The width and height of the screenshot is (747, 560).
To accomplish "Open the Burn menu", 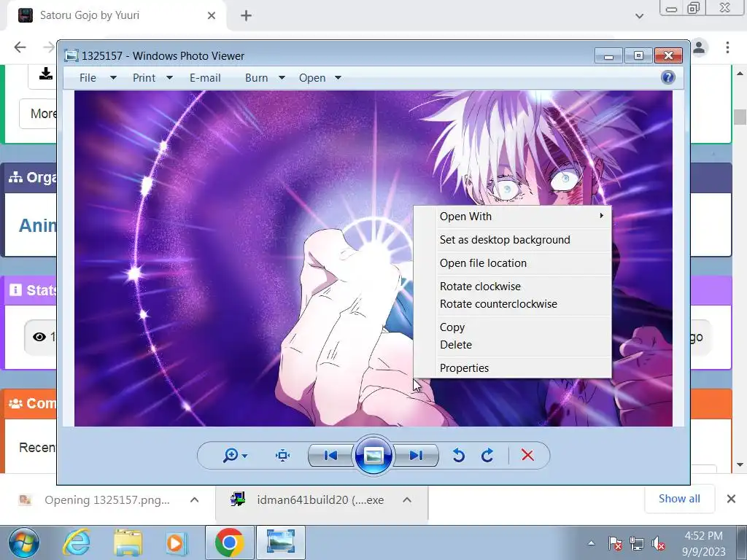I will pos(256,77).
